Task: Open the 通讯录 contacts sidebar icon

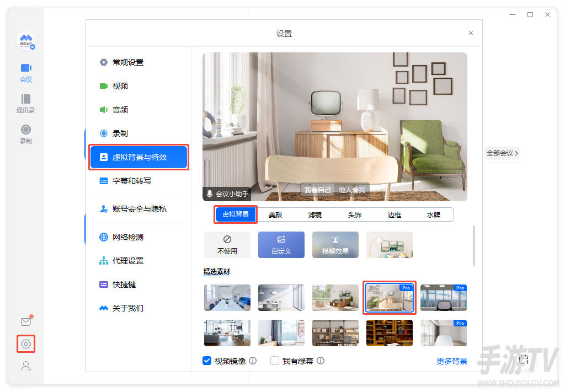Action: pyautogui.click(x=25, y=104)
